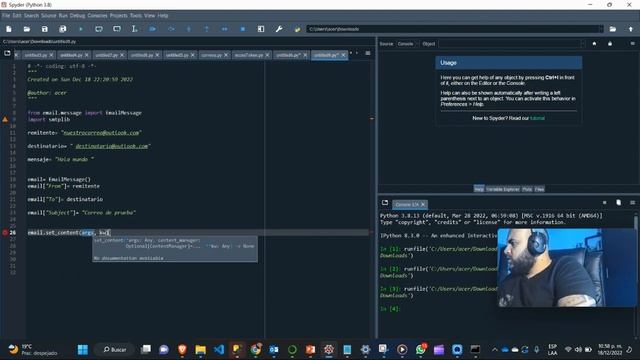The height and width of the screenshot is (360, 640).
Task: Open the Spyder tutorial link
Action: 537,118
